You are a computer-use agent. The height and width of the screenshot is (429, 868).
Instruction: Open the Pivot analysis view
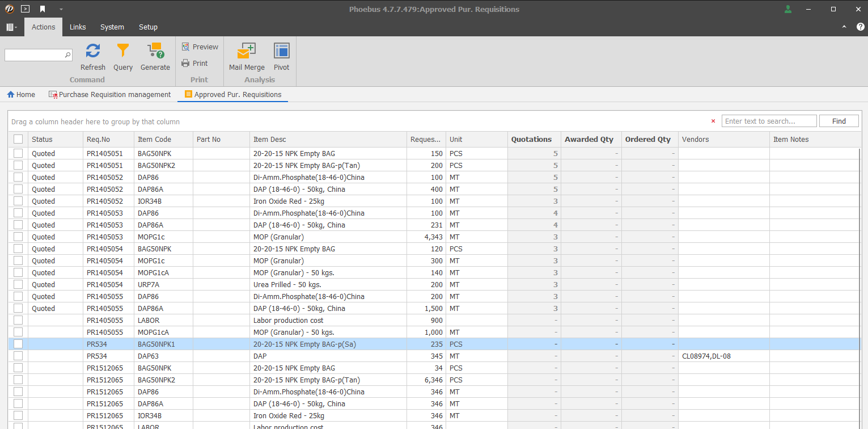282,57
